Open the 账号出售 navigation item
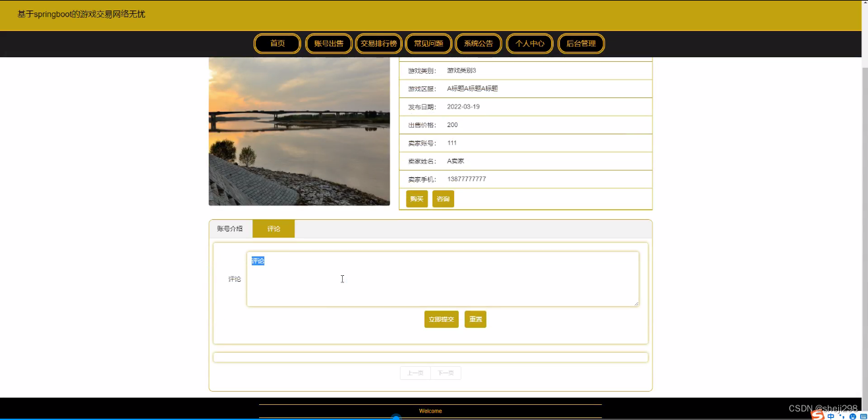This screenshot has width=868, height=420. 328,43
